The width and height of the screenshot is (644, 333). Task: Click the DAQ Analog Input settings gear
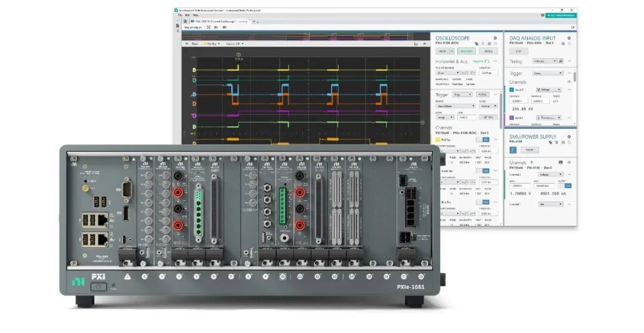tap(570, 38)
